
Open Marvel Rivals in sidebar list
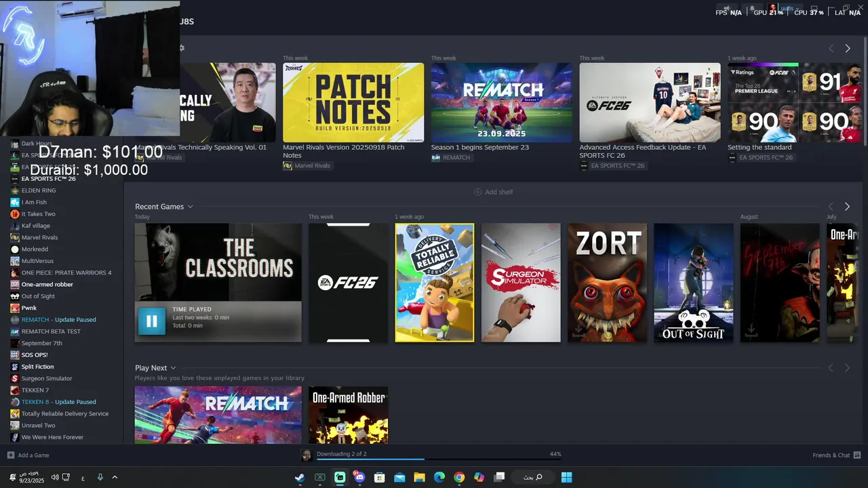[x=39, y=237]
